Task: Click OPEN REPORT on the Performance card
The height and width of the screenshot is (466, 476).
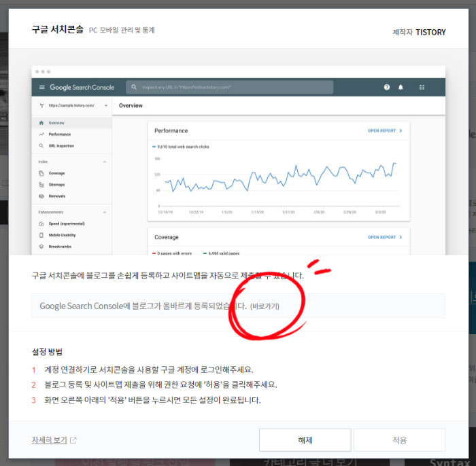Action: pyautogui.click(x=385, y=130)
